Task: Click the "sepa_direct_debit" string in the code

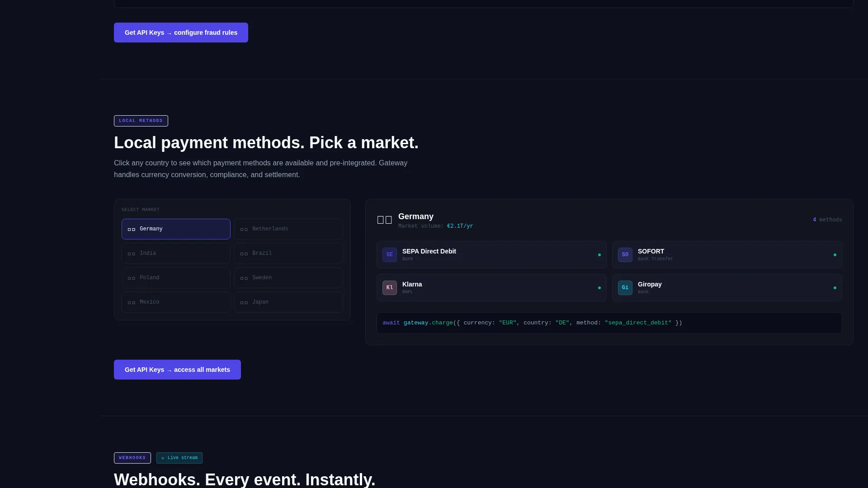Action: (x=638, y=323)
